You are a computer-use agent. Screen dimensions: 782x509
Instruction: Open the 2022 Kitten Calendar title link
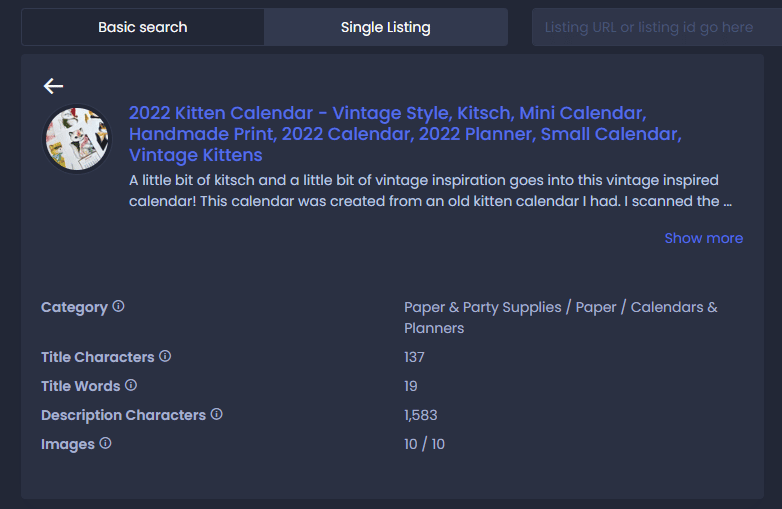point(405,134)
